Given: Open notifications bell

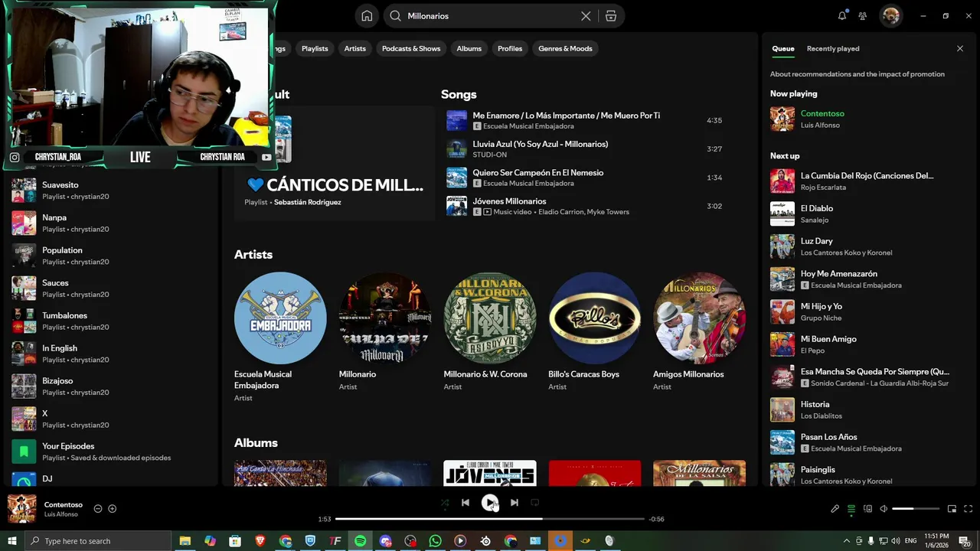Looking at the screenshot, I should (842, 16).
